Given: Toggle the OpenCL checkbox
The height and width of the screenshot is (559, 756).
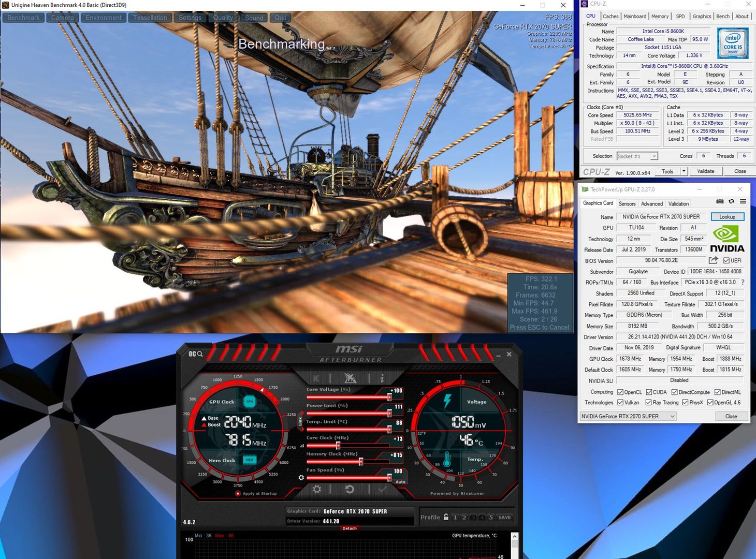Looking at the screenshot, I should coord(620,392).
